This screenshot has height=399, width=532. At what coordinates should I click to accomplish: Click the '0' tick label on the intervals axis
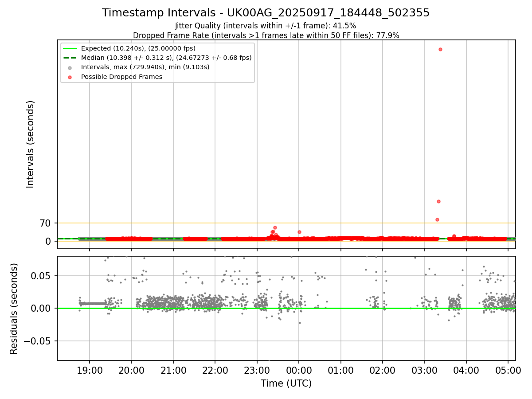pos(49,241)
